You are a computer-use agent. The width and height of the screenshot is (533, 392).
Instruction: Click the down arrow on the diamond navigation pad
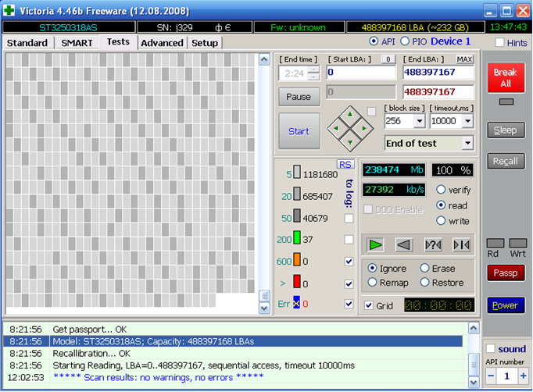(350, 142)
